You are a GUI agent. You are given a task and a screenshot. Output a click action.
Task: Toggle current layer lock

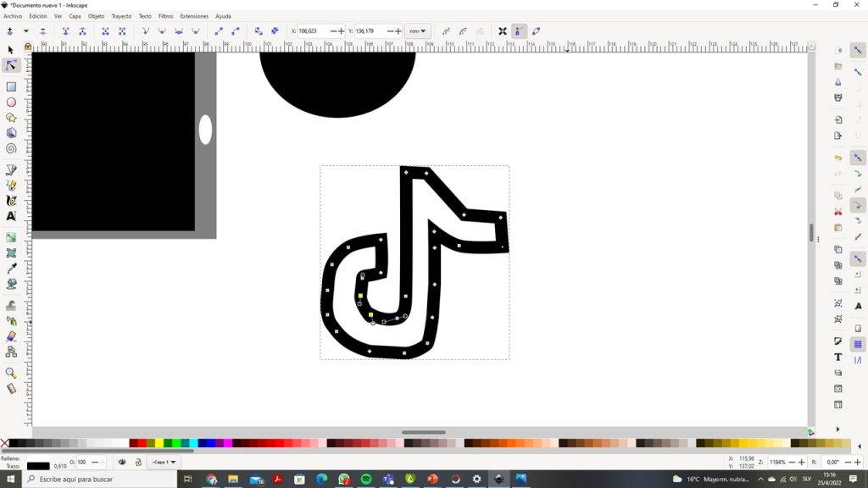[138, 462]
